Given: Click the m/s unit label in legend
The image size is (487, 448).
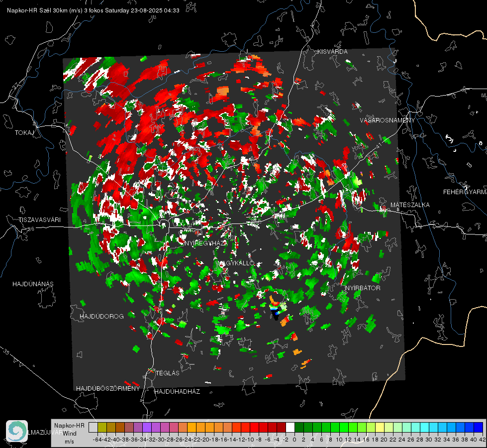Looking at the screenshot, I should click(x=69, y=442).
